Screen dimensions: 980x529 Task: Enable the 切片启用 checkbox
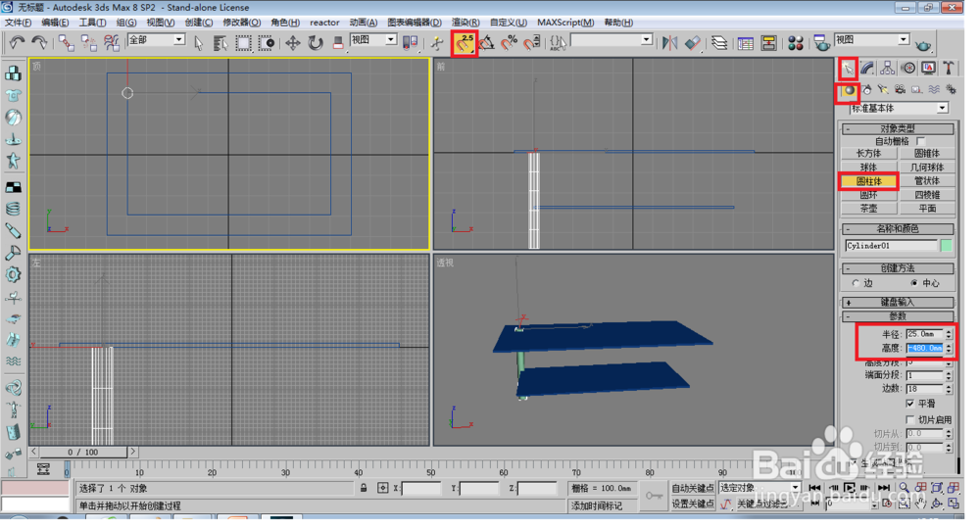coord(910,419)
